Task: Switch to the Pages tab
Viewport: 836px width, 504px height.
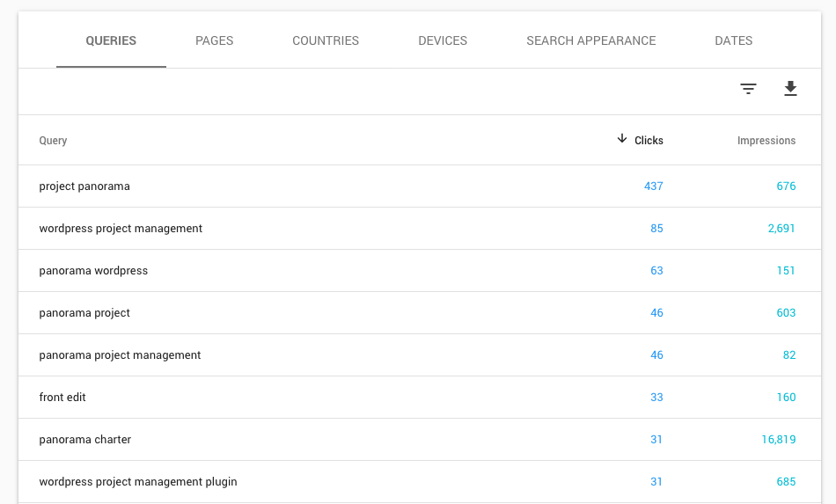Action: click(215, 40)
